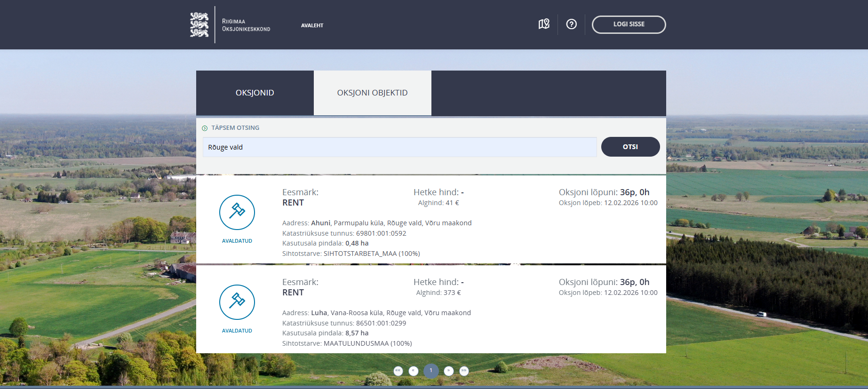Open the Ahuni address listing

click(x=321, y=223)
